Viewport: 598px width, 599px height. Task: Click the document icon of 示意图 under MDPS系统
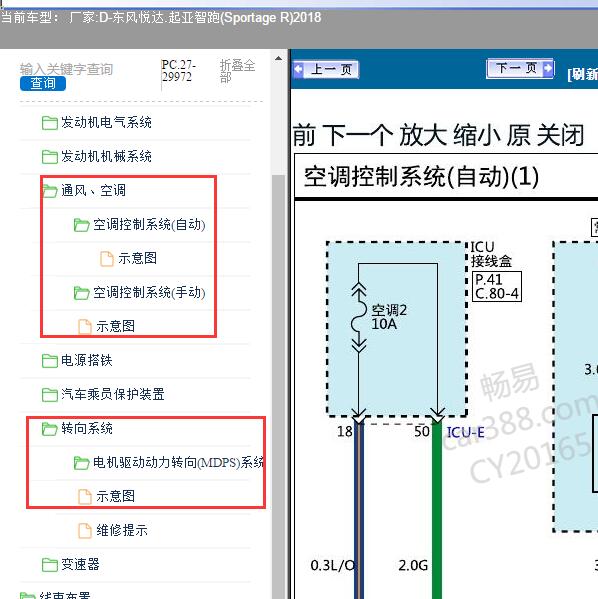84,497
